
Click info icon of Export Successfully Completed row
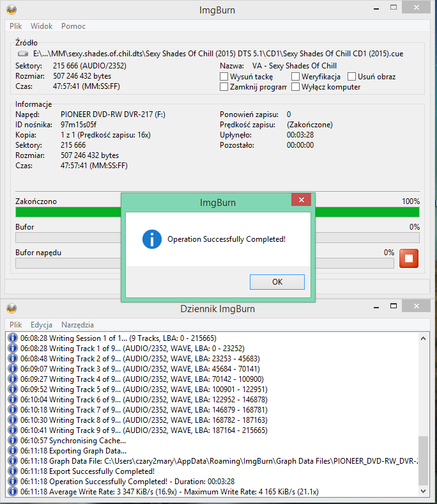[x=13, y=471]
